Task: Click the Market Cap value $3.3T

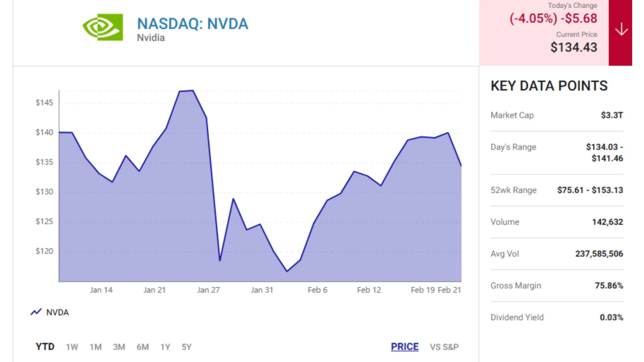Action: click(x=612, y=115)
